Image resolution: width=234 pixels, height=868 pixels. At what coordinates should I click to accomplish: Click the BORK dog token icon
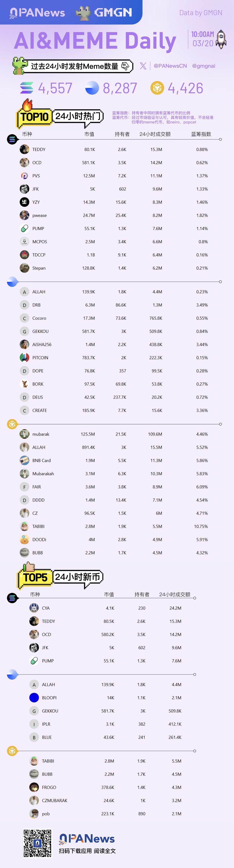(x=24, y=384)
